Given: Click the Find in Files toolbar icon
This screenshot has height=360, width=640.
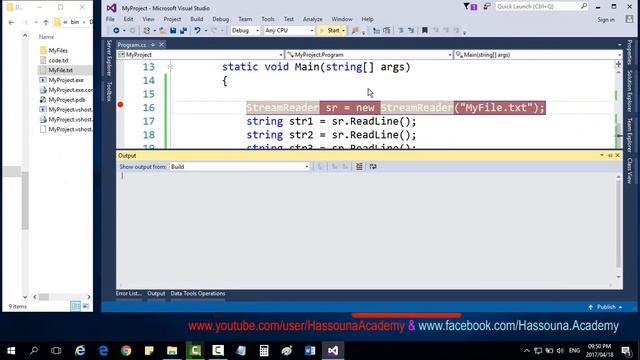Looking at the screenshot, I should (355, 31).
